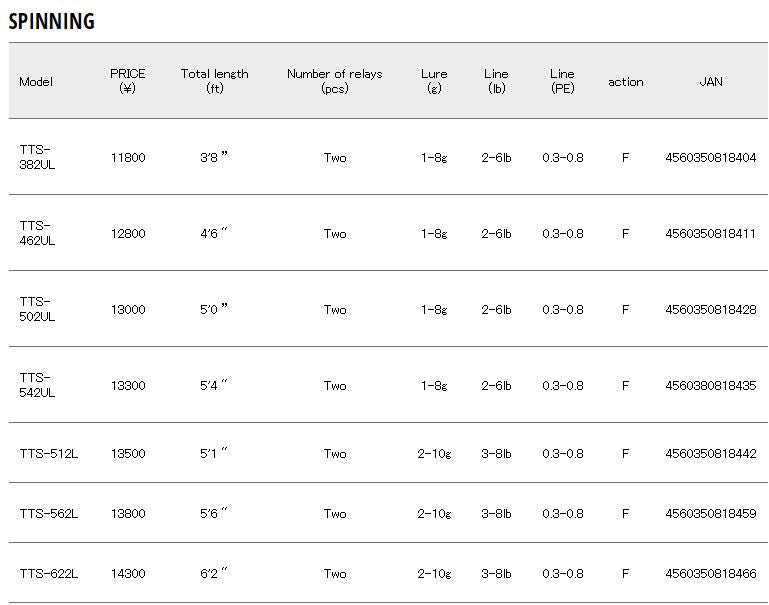The image size is (769, 605).
Task: Select the TTS-382UL model cell
Action: [37, 157]
